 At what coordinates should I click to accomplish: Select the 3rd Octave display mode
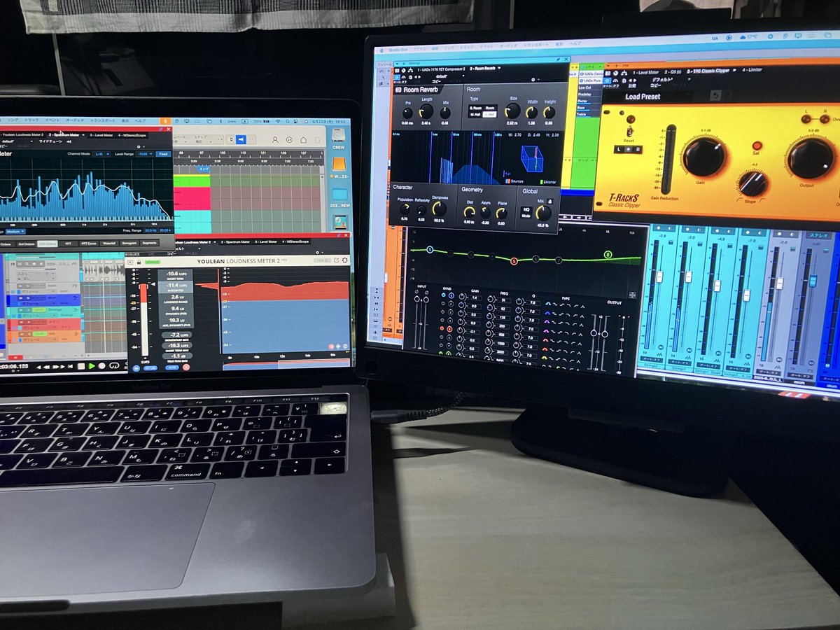pyautogui.click(x=26, y=244)
